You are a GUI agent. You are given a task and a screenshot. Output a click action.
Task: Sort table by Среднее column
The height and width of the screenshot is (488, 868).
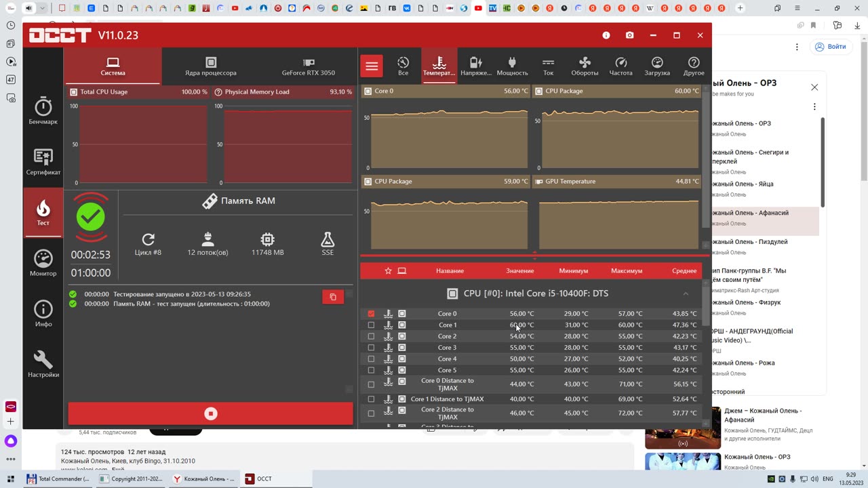[x=684, y=271]
